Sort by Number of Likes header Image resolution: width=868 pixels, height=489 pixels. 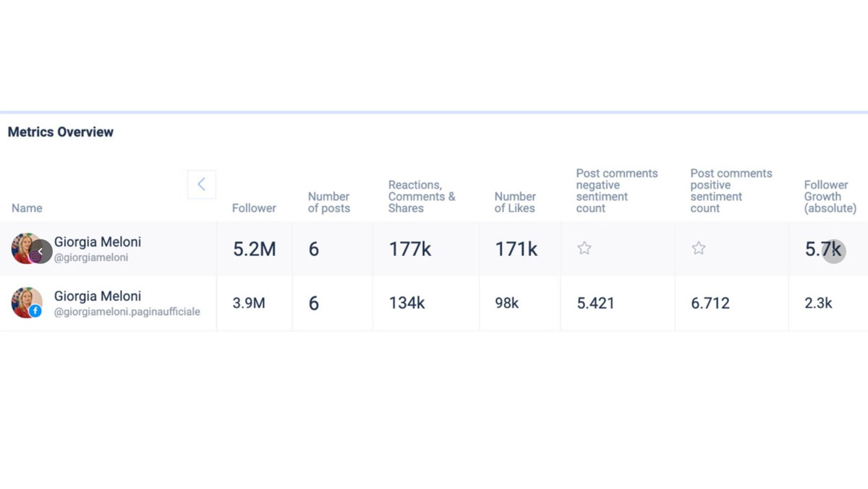pos(515,203)
